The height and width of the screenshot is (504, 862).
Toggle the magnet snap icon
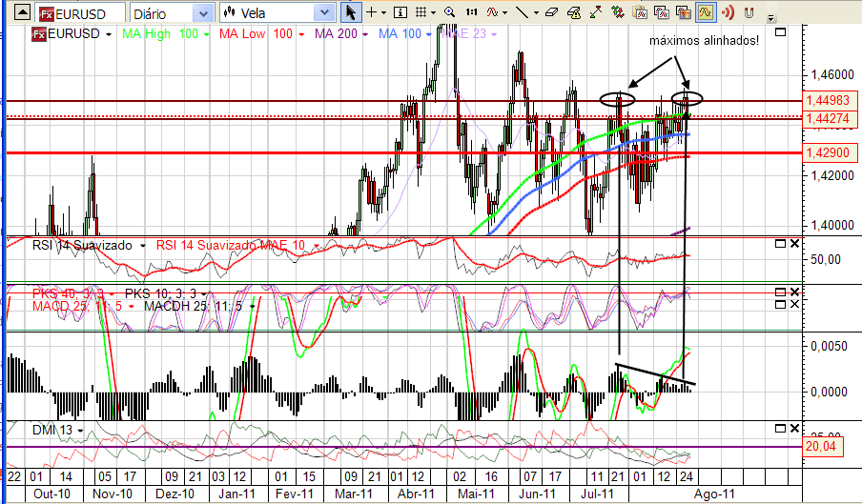click(x=749, y=12)
